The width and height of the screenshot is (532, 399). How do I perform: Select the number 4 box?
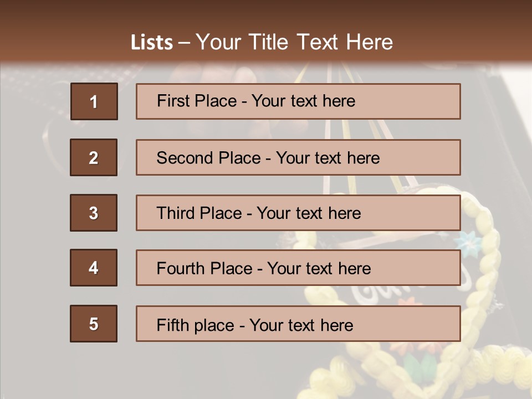94,268
